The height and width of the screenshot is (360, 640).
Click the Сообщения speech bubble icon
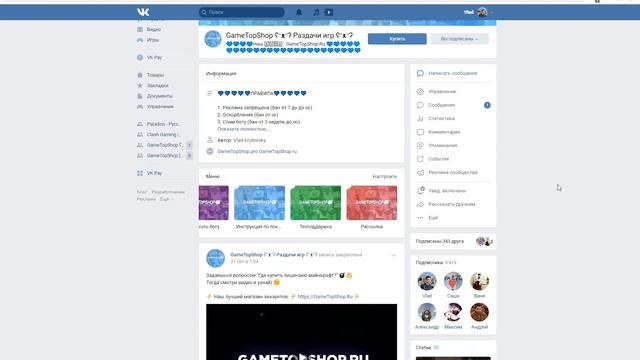pos(420,105)
